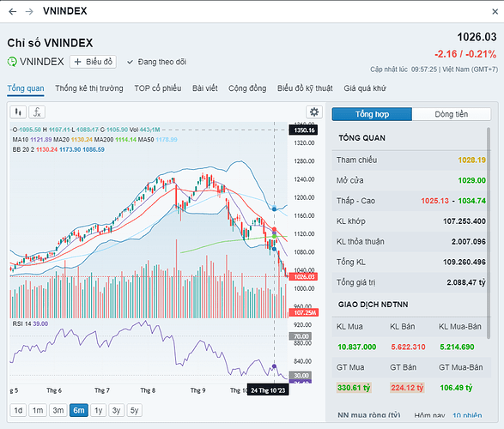Click the KL Bán value 5.622.310
This screenshot has height=429, width=504.
point(408,347)
